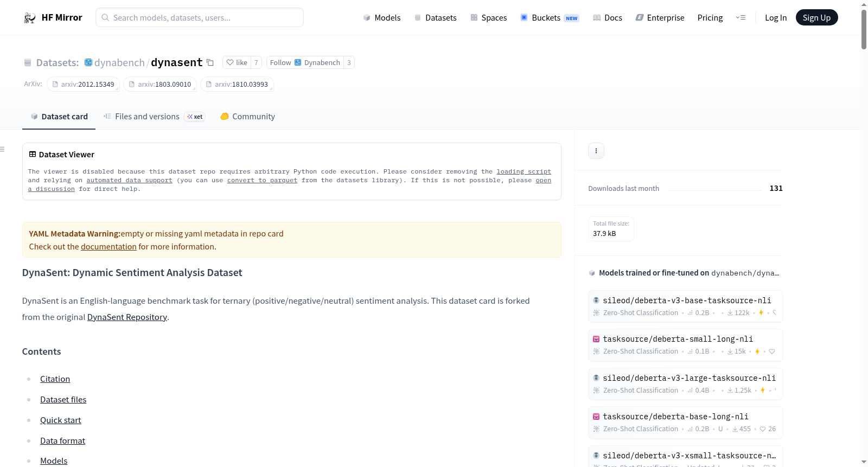Click the 'Contents' heading

(x=41, y=351)
